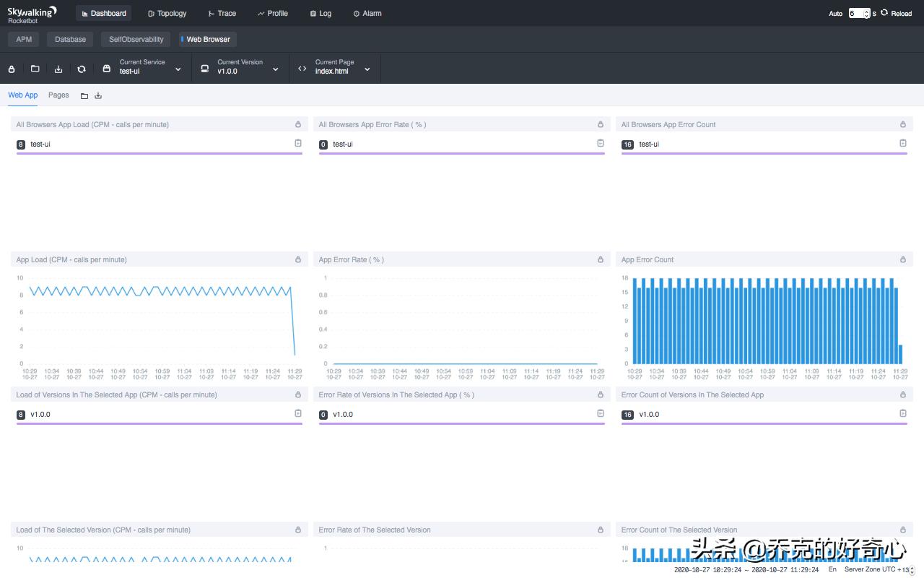Click the time range at bottom right
Image resolution: width=924 pixels, height=578 pixels.
[746, 570]
